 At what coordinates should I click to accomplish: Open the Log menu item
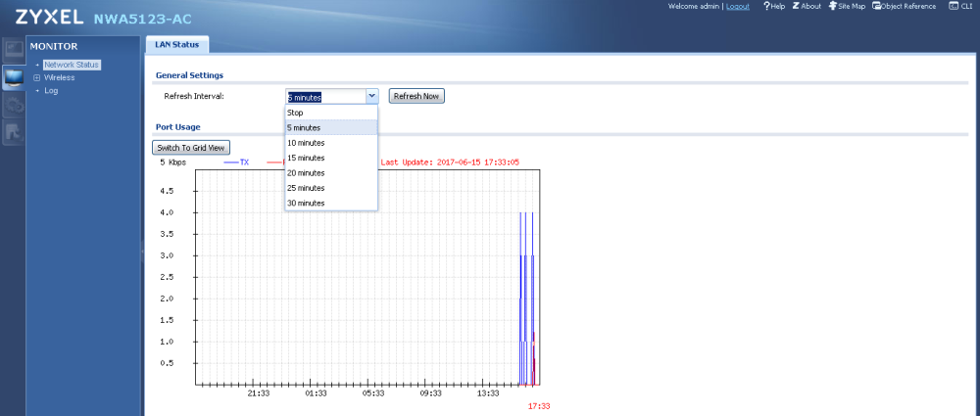coord(51,91)
